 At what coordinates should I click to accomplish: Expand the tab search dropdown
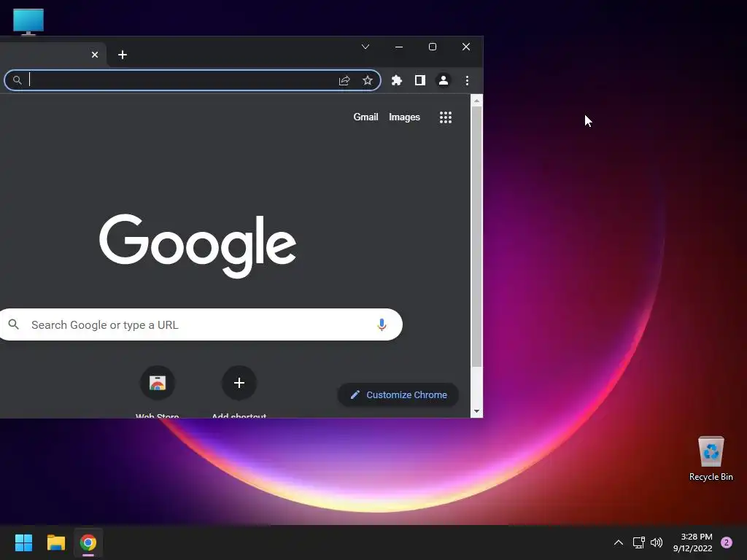pos(365,47)
